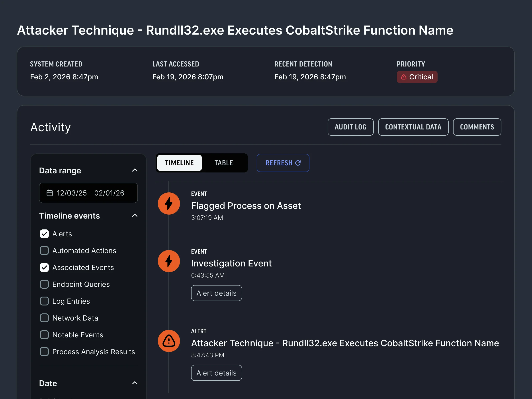Open the 12/03/25 - 02/01/26 date range picker

[88, 193]
